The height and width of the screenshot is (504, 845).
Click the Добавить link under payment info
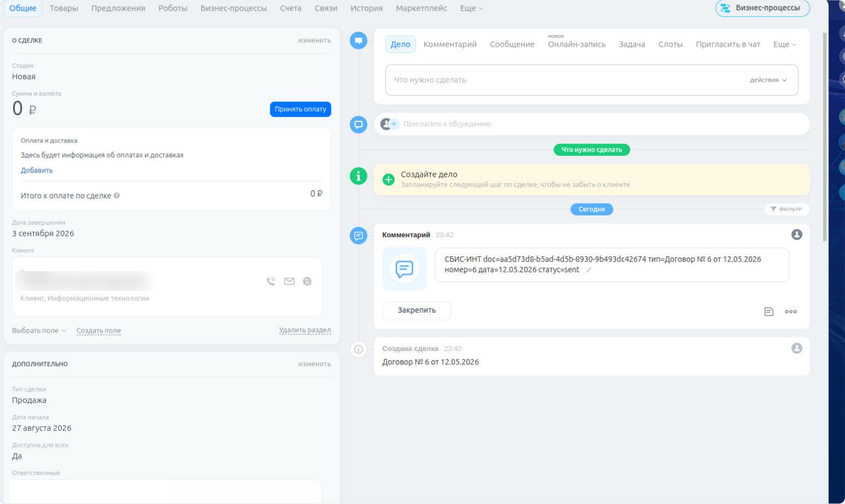(x=37, y=170)
